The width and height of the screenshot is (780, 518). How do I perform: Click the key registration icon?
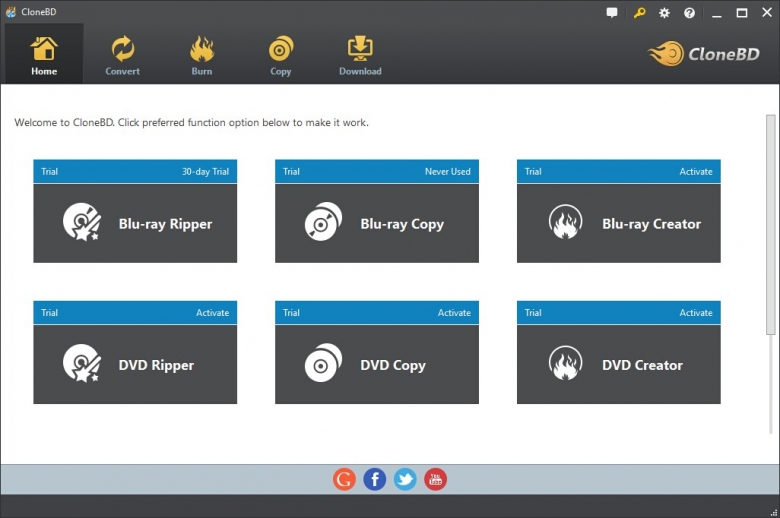click(x=639, y=13)
